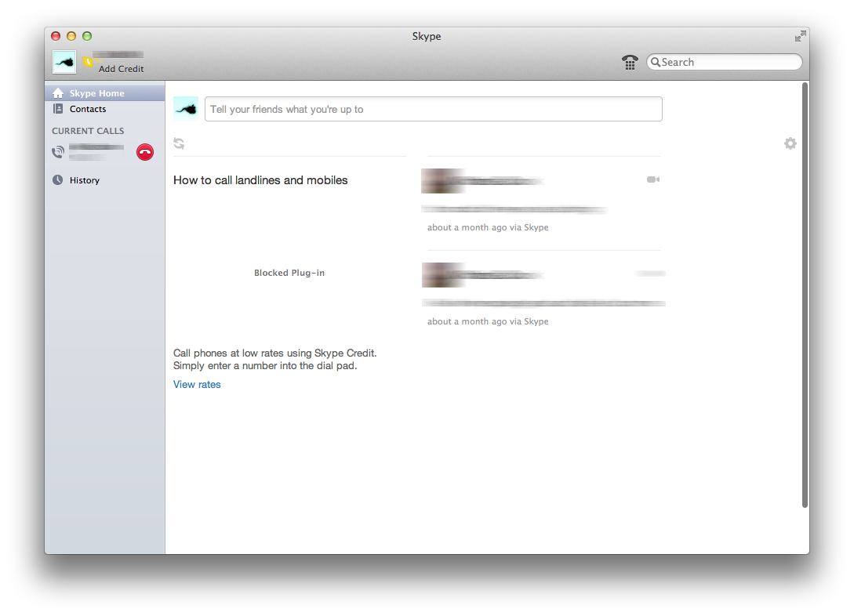This screenshot has height=616, width=854.
Task: Open the View rates link
Action: tap(197, 384)
